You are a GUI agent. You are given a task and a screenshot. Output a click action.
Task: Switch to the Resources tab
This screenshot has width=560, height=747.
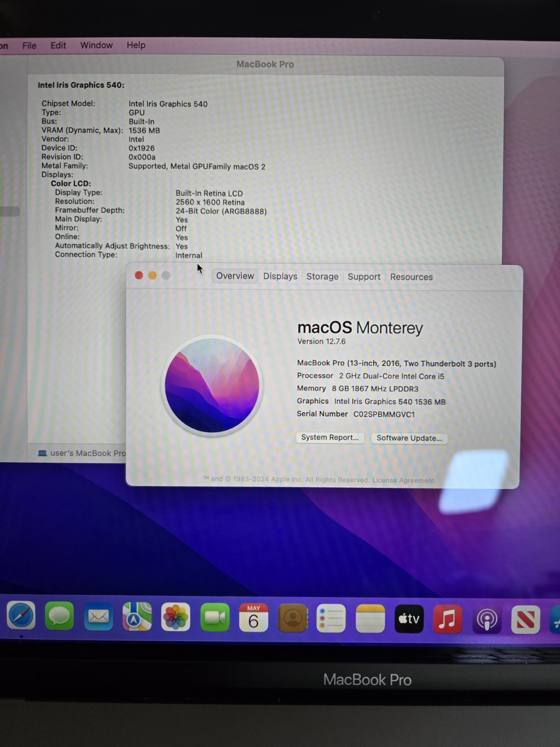coord(411,277)
